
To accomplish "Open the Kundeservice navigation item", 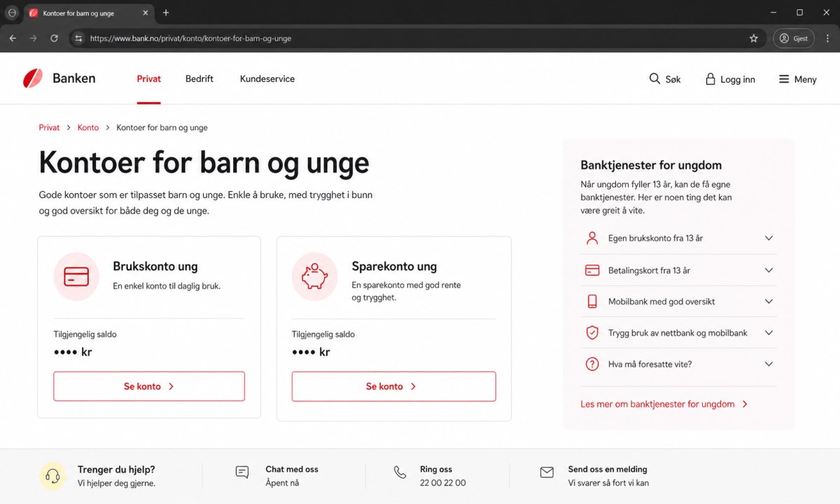I will [x=267, y=79].
